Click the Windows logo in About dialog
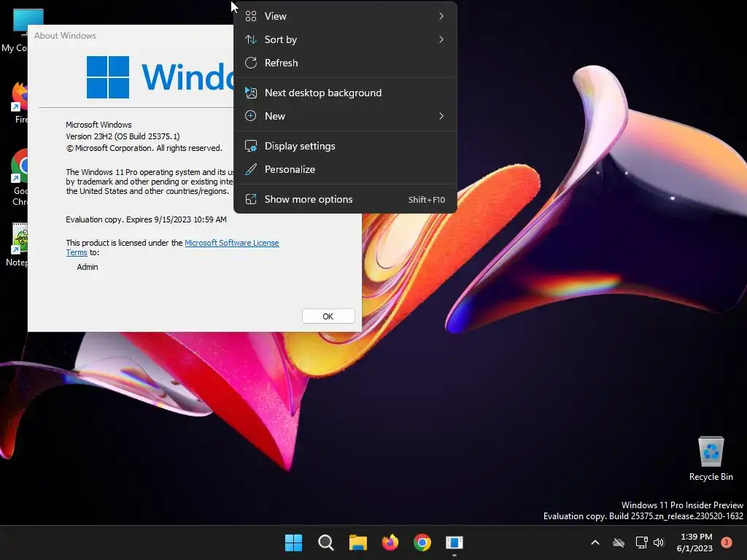 (108, 77)
